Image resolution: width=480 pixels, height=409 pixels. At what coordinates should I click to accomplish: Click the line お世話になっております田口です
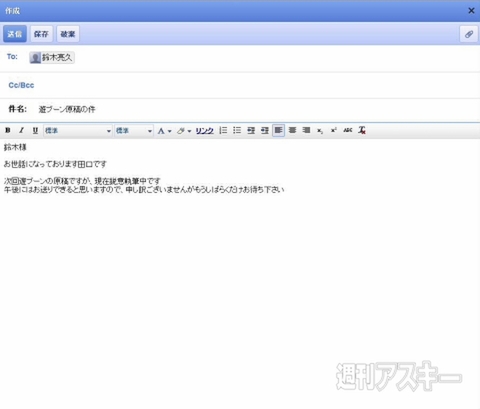click(55, 164)
